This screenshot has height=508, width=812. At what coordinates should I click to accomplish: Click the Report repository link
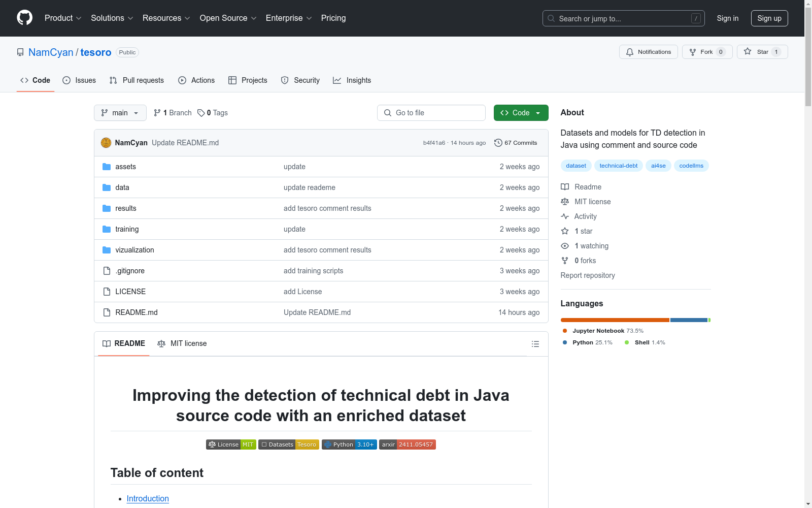[588, 275]
